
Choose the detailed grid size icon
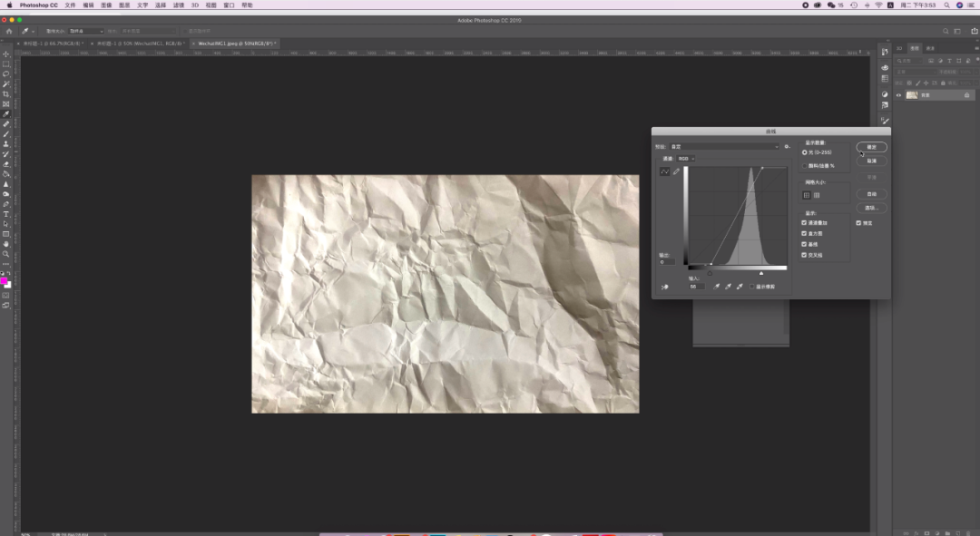pos(817,195)
